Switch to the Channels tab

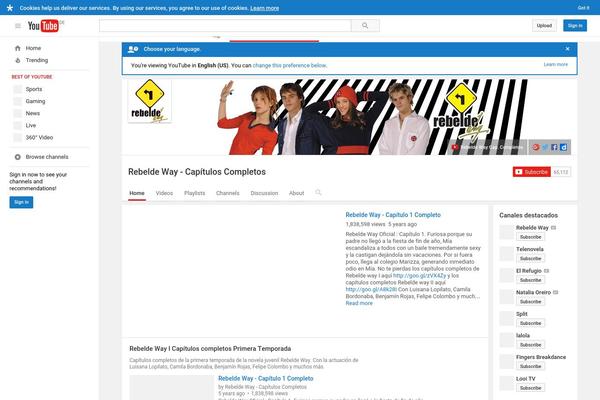(228, 193)
